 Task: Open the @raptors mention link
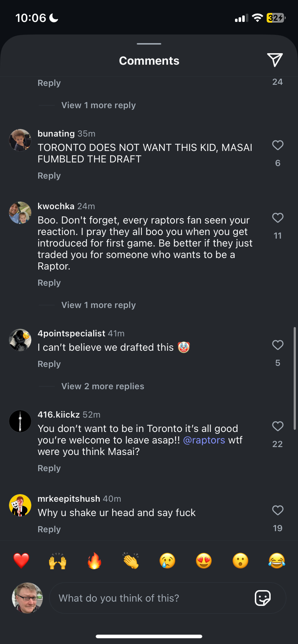click(204, 440)
